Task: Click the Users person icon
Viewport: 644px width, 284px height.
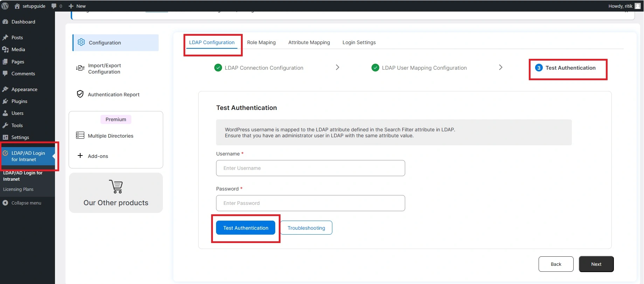Action: click(5, 113)
